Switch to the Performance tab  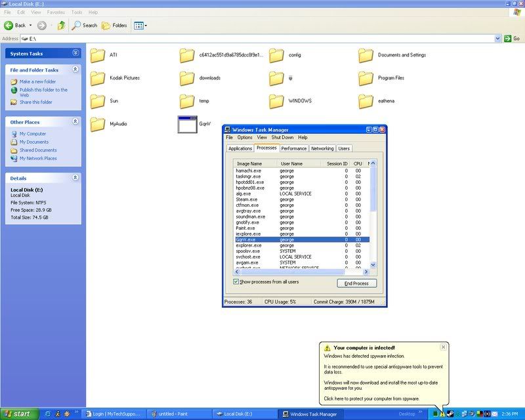point(293,148)
